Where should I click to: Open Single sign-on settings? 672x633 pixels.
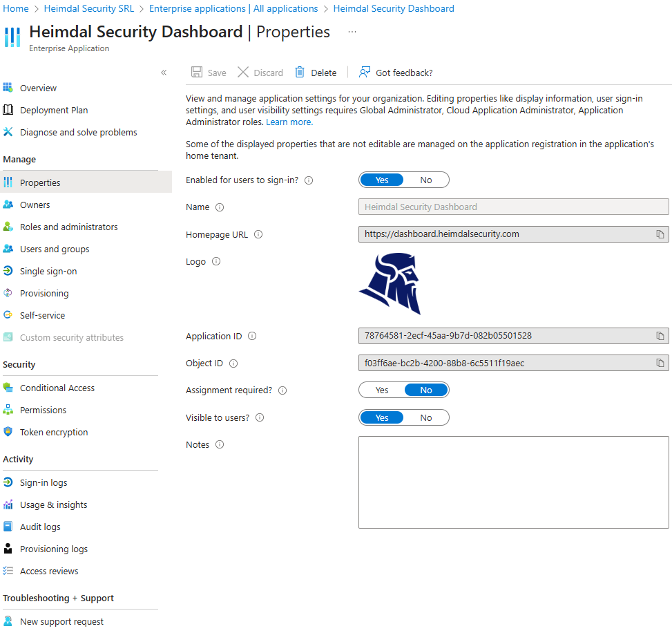pyautogui.click(x=48, y=271)
